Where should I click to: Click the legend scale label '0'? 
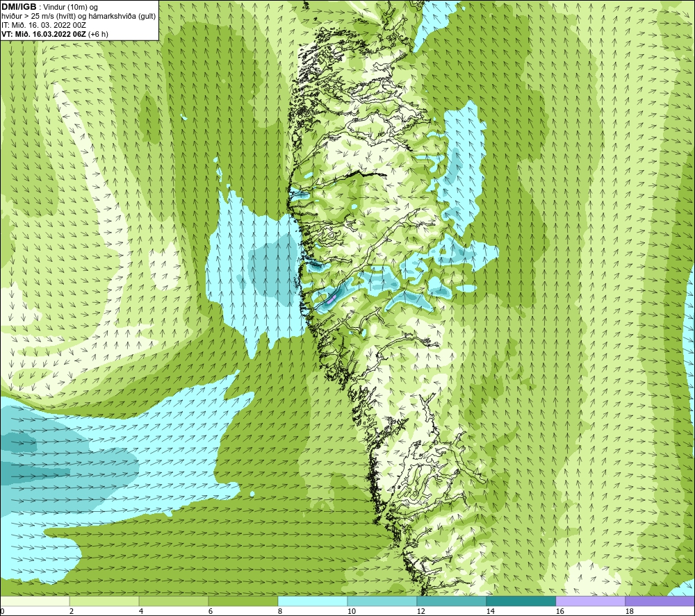pyautogui.click(x=2, y=611)
